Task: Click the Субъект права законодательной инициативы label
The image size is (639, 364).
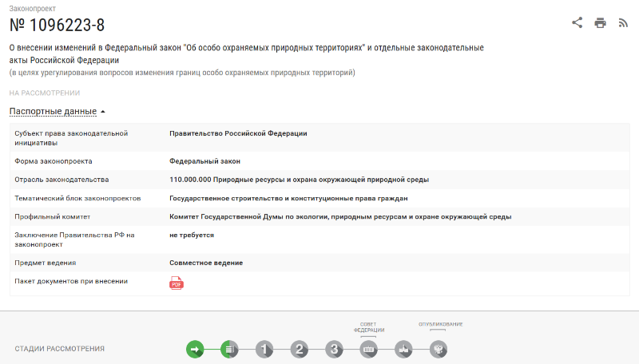Action: click(x=71, y=138)
